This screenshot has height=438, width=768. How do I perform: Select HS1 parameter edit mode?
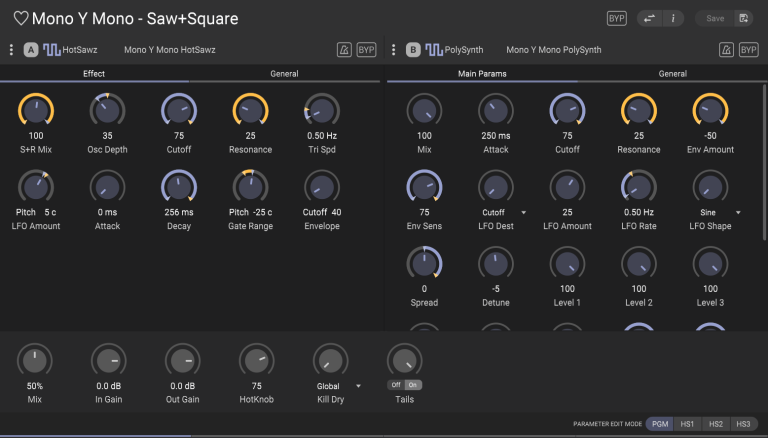tap(687, 424)
